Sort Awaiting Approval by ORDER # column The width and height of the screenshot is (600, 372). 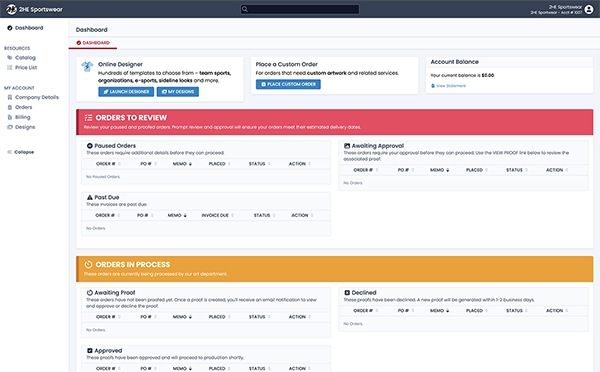(365, 170)
